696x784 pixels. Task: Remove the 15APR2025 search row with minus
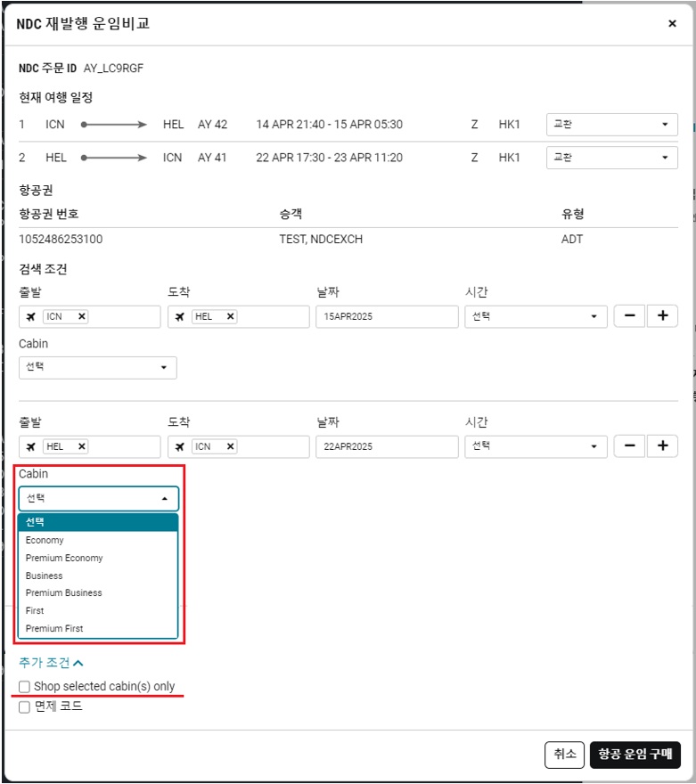(629, 316)
